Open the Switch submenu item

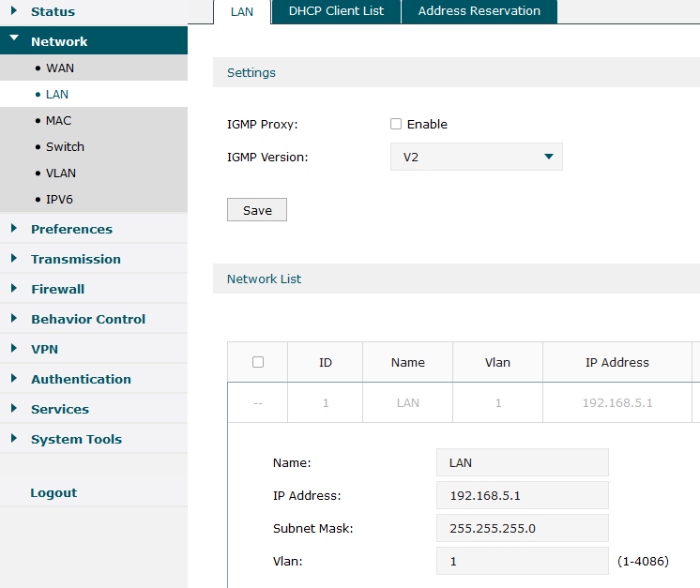(65, 147)
